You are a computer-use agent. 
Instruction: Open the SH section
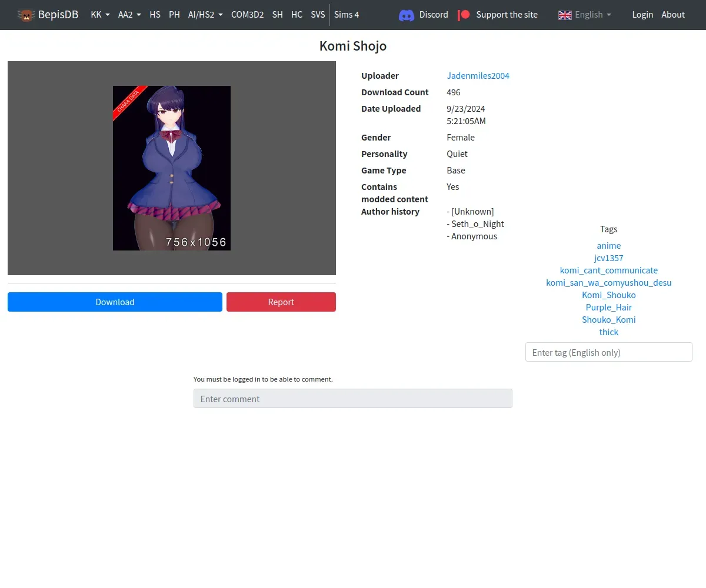pos(277,15)
